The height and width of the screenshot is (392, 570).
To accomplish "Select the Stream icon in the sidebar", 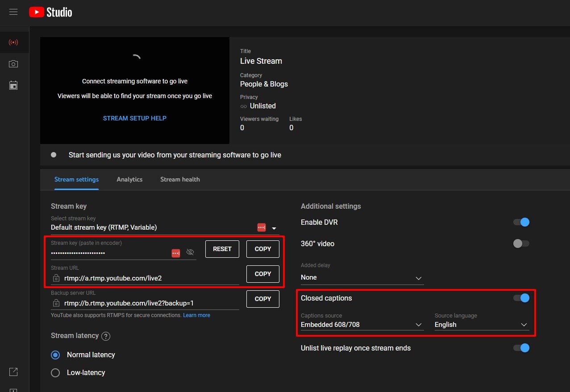I will coord(13,43).
